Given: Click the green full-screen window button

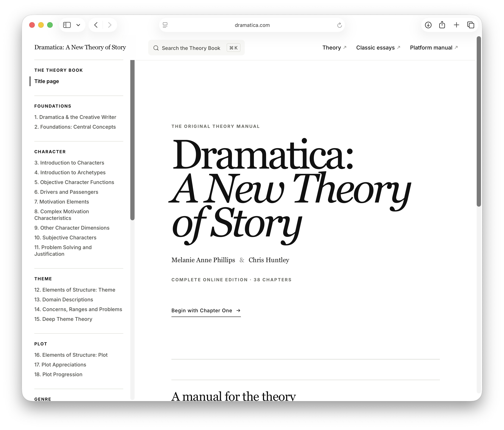Looking at the screenshot, I should 50,25.
